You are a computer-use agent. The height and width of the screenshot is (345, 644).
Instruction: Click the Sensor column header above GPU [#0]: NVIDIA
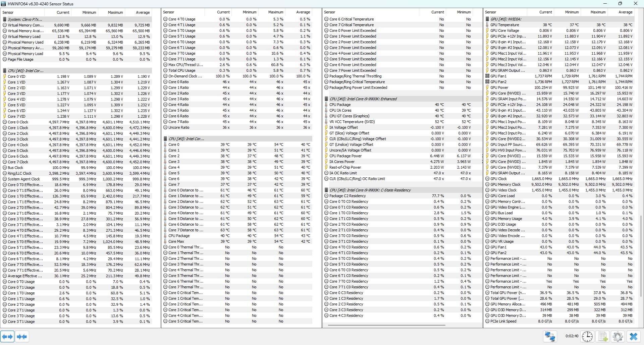pyautogui.click(x=505, y=12)
